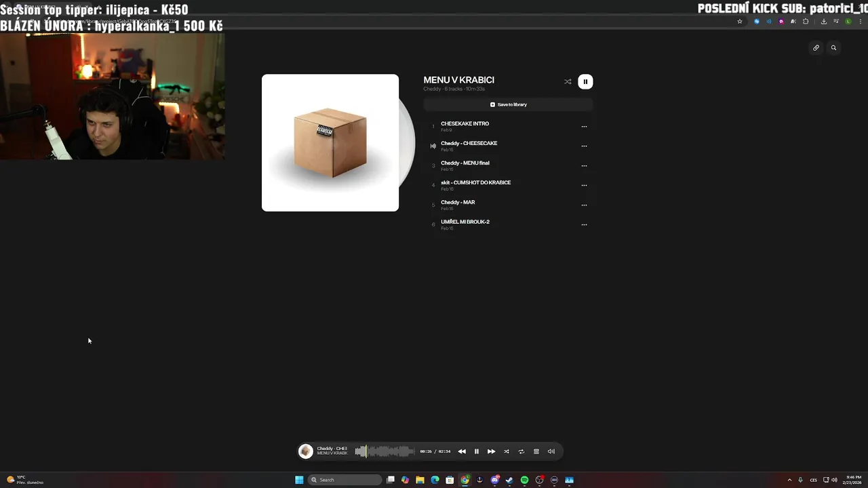The height and width of the screenshot is (488, 868).
Task: Open the green Chrome profile avatar
Action: coord(848,21)
